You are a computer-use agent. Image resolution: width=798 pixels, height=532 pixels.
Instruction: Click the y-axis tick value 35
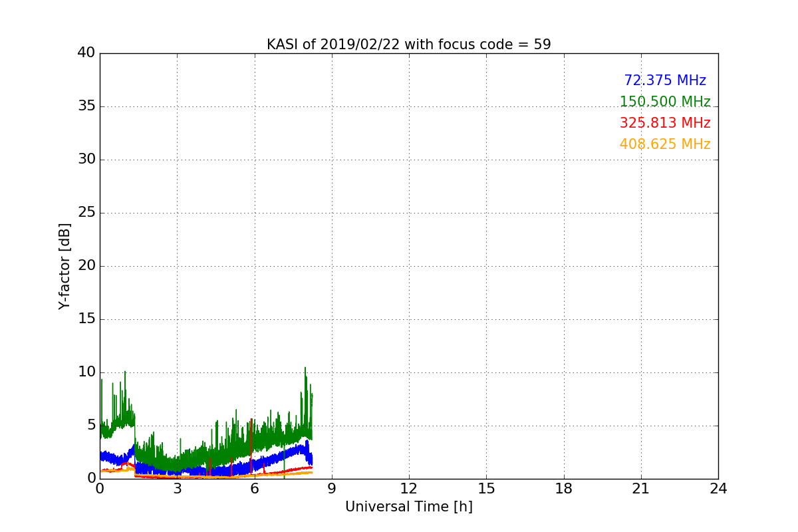86,106
